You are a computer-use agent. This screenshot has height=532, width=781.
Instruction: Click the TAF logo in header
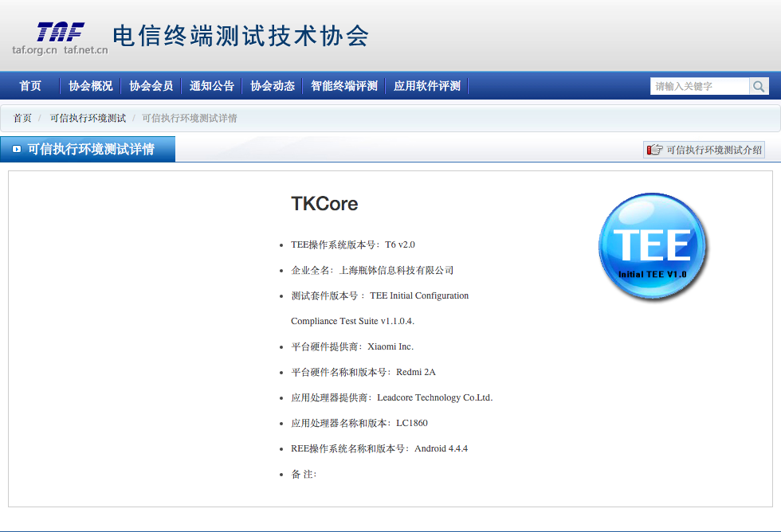coord(61,33)
